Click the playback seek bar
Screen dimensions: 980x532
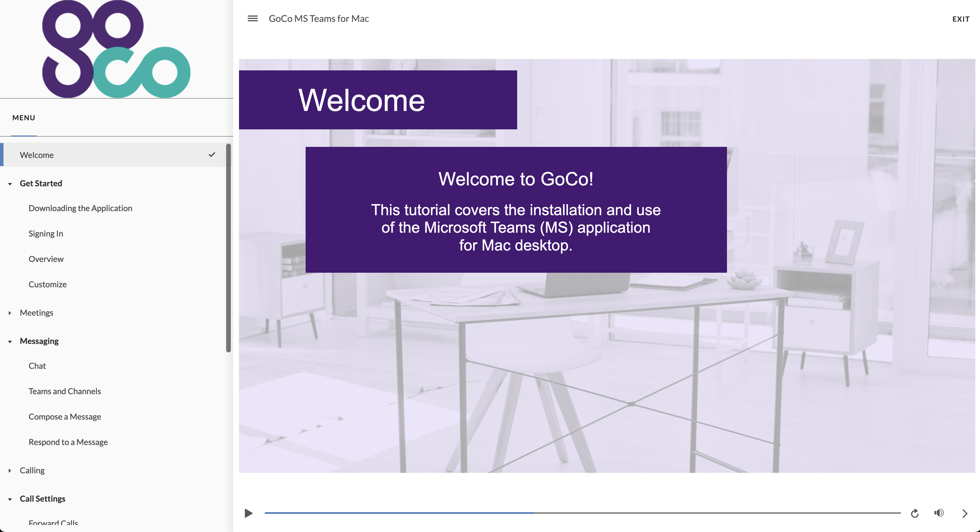tap(582, 513)
